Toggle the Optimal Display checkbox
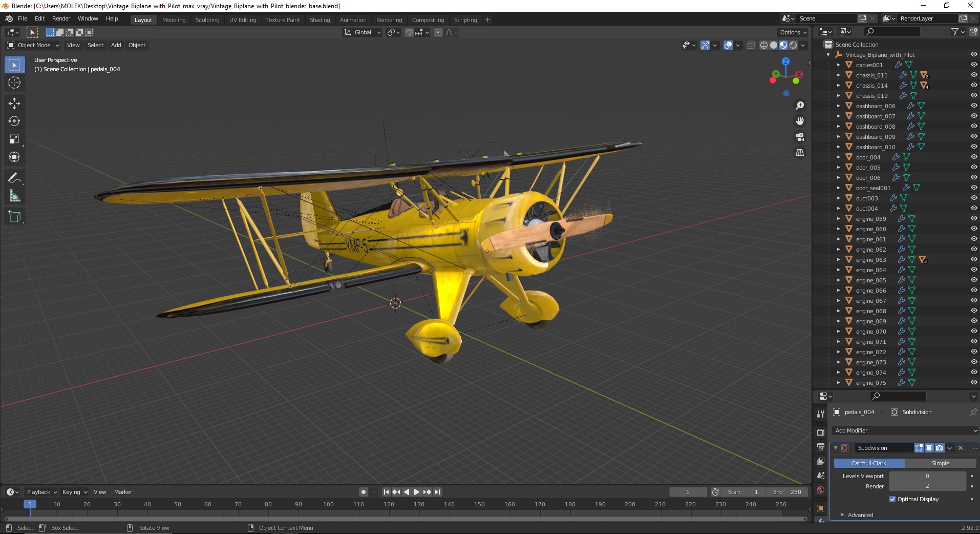 (x=892, y=499)
